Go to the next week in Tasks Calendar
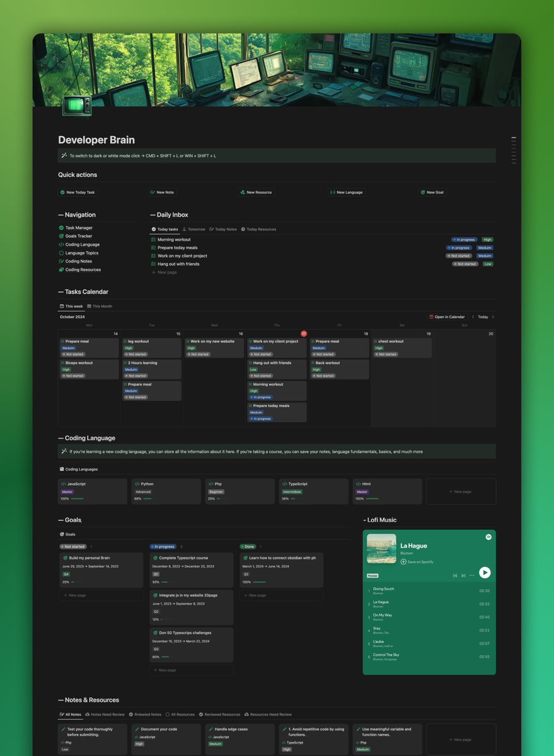Screen dimensions: 554x756 [493, 317]
